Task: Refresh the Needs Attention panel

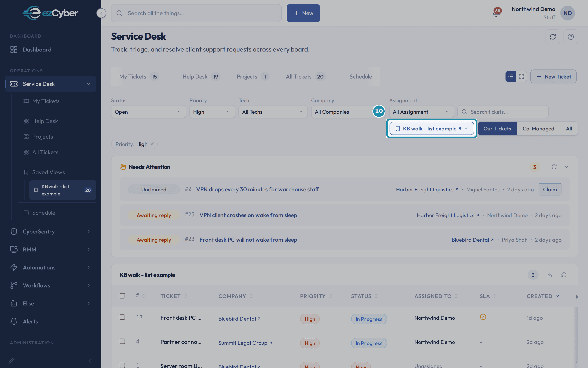Action: click(x=554, y=167)
